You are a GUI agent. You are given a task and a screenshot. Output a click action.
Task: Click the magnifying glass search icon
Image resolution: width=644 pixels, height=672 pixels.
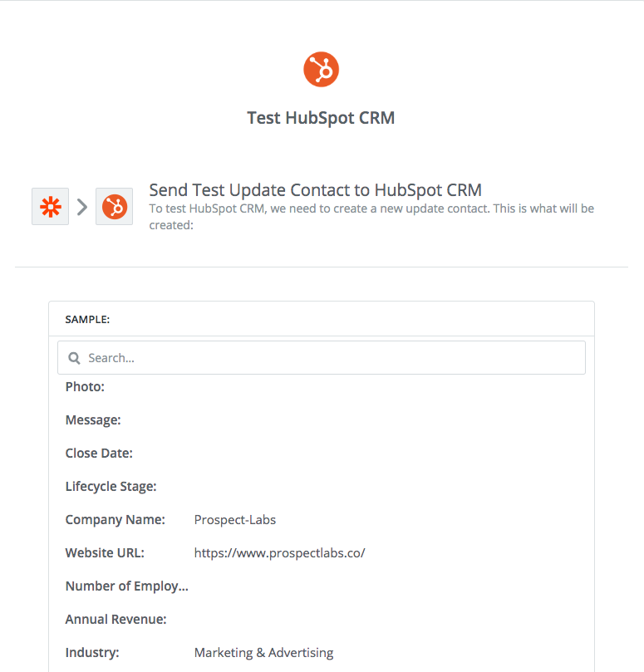[x=74, y=358]
